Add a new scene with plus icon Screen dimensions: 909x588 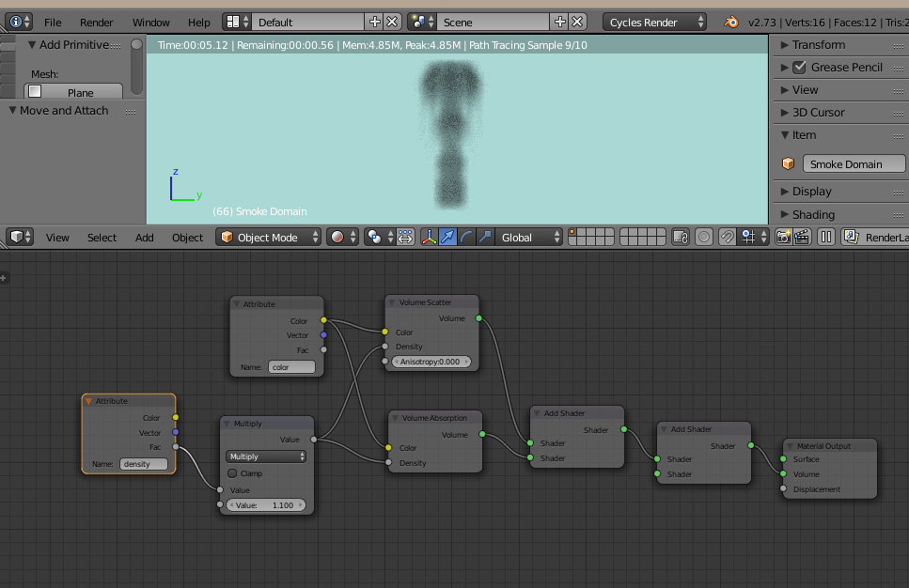(560, 22)
